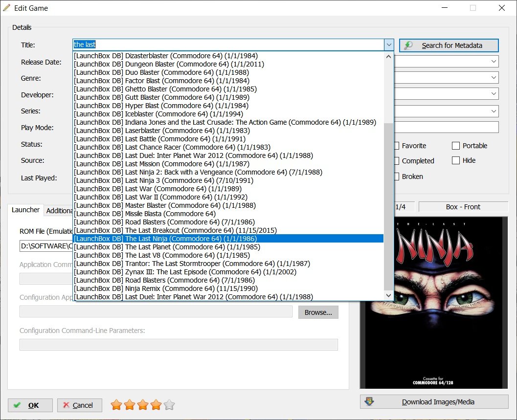Click the Title input field
Image resolution: width=517 pixels, height=420 pixels.
[x=228, y=45]
